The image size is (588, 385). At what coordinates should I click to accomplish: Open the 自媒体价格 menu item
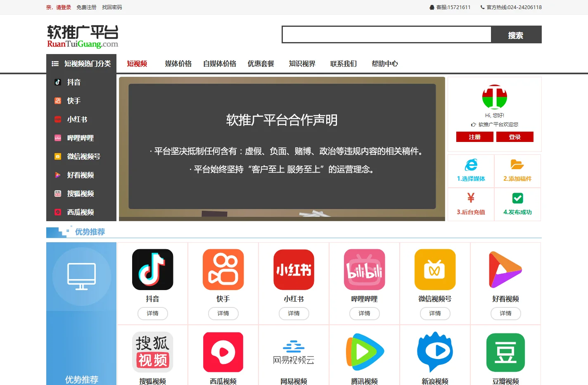tap(220, 64)
